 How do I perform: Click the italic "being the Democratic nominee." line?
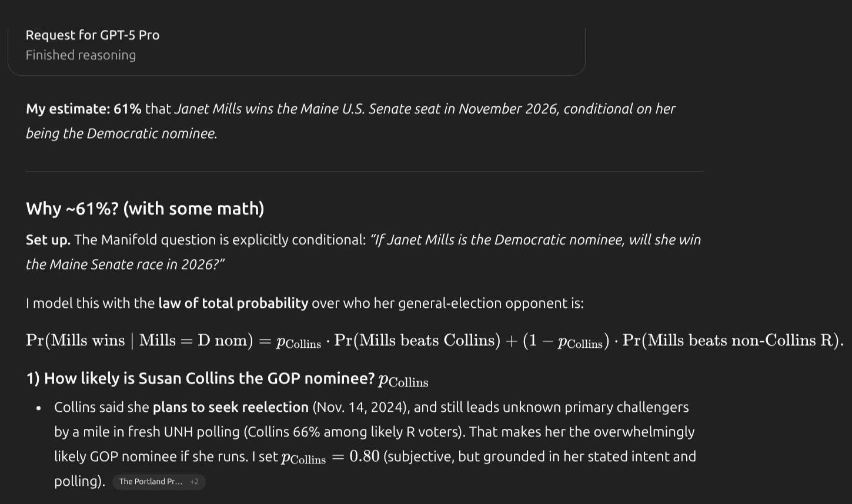[121, 134]
